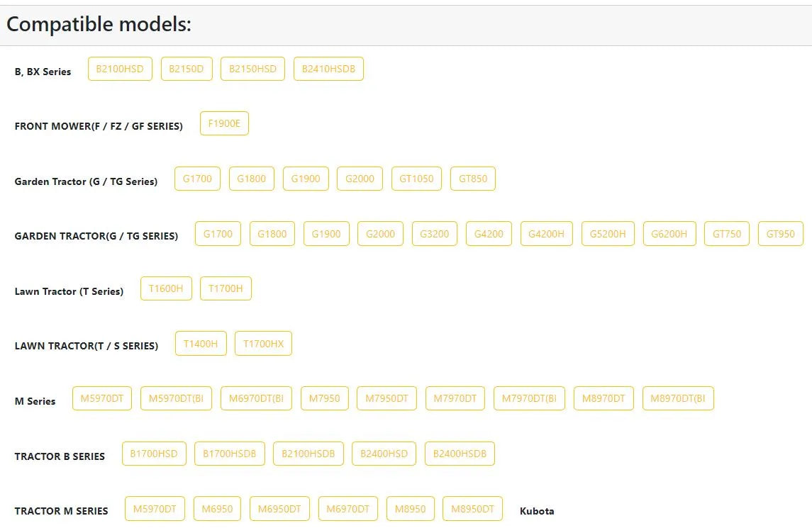Select the B2100HSD model tag
This screenshot has height=528, width=812.
point(120,69)
